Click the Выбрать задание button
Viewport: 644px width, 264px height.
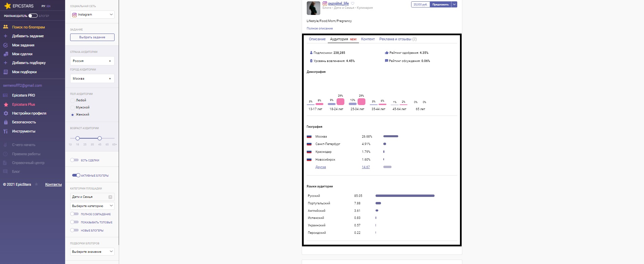pyautogui.click(x=92, y=37)
